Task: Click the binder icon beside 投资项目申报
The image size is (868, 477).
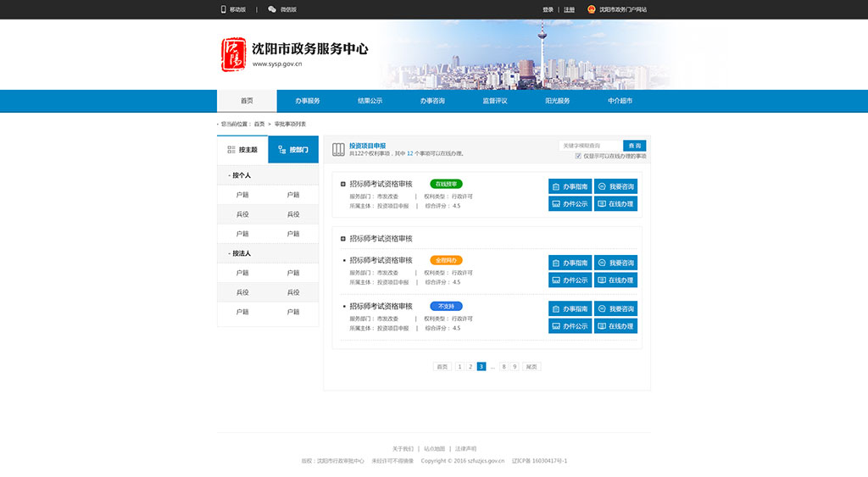Action: coord(338,150)
